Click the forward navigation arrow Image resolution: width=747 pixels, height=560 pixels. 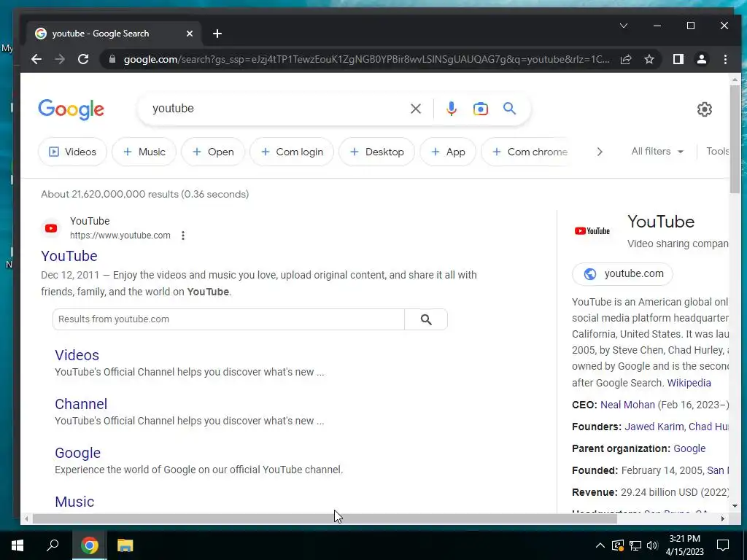pyautogui.click(x=60, y=59)
